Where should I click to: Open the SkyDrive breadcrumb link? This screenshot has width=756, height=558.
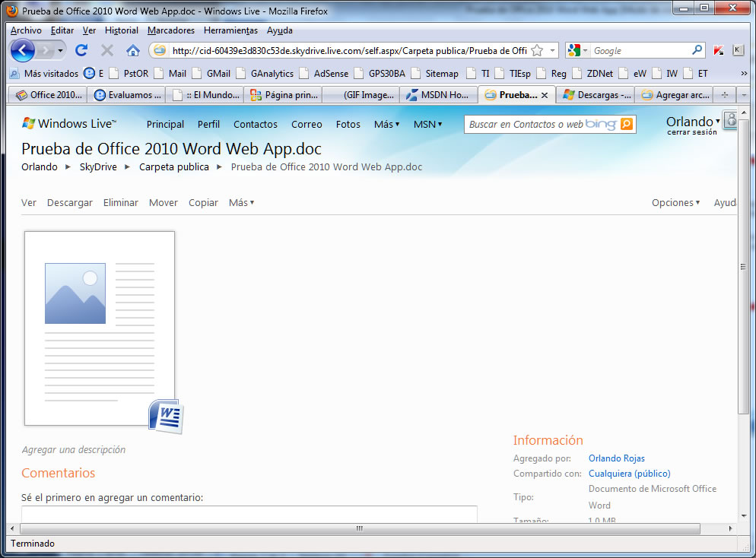tap(98, 166)
